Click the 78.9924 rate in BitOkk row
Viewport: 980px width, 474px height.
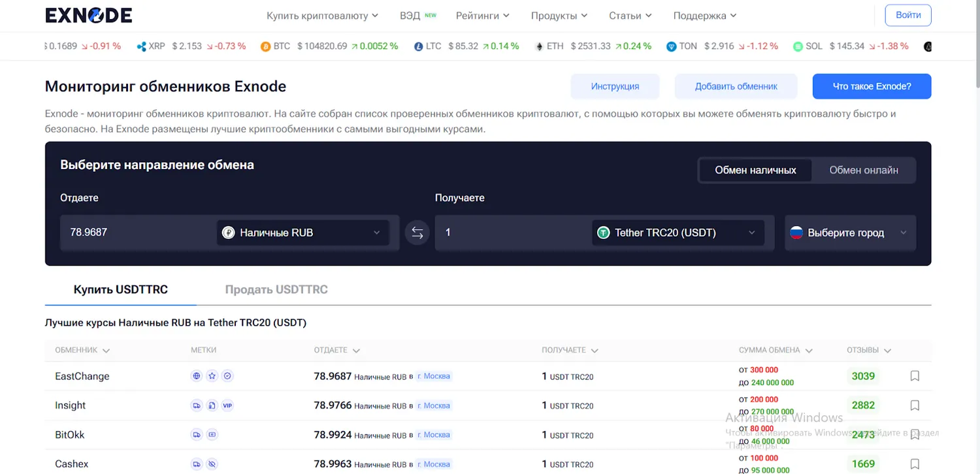(x=333, y=435)
